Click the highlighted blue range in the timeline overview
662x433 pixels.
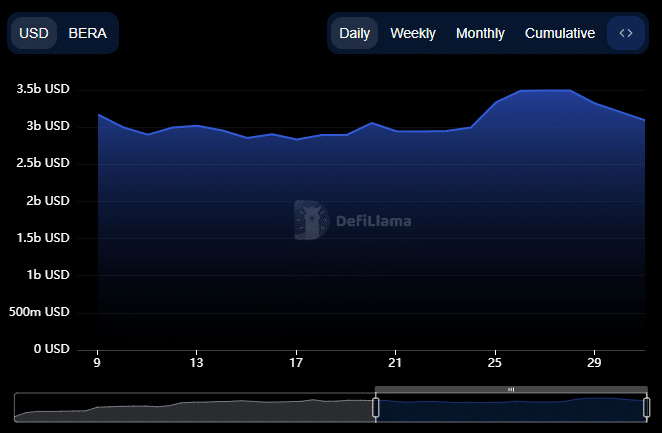511,408
